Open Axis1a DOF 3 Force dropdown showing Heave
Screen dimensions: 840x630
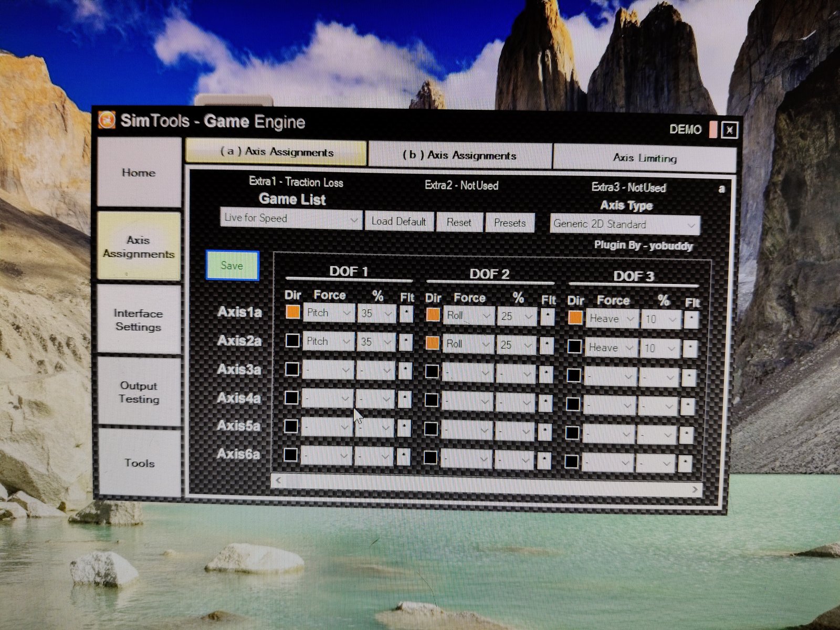612,319
